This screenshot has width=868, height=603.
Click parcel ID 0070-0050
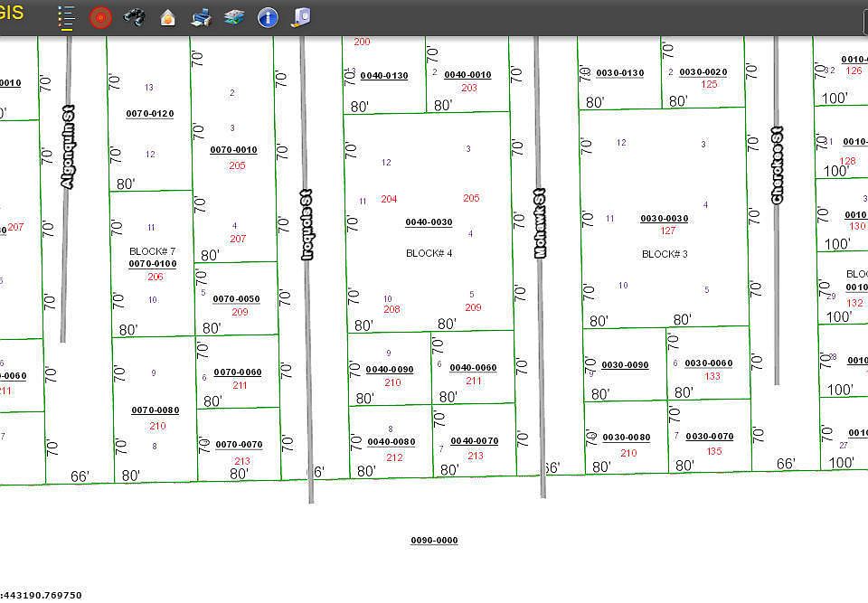coord(236,299)
